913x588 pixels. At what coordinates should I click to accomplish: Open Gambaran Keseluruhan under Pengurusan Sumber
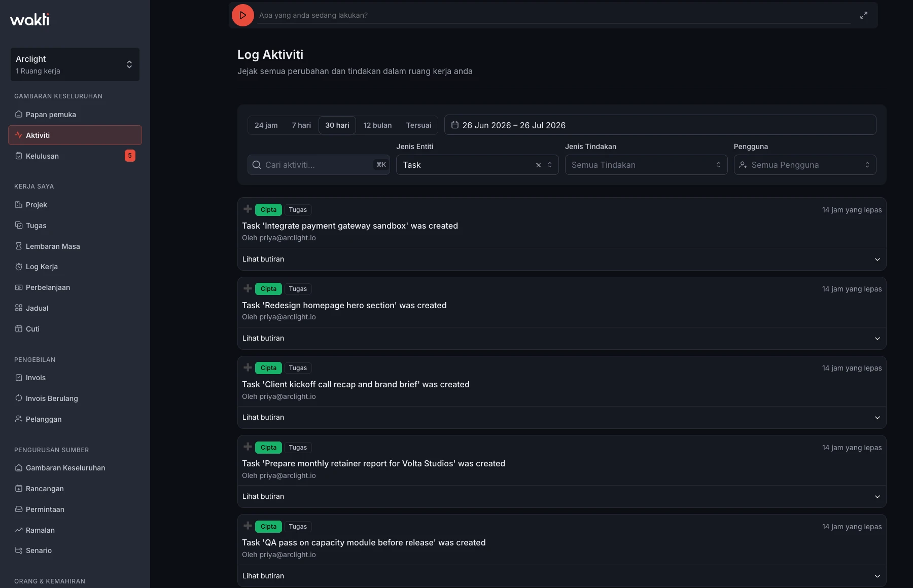click(75, 468)
